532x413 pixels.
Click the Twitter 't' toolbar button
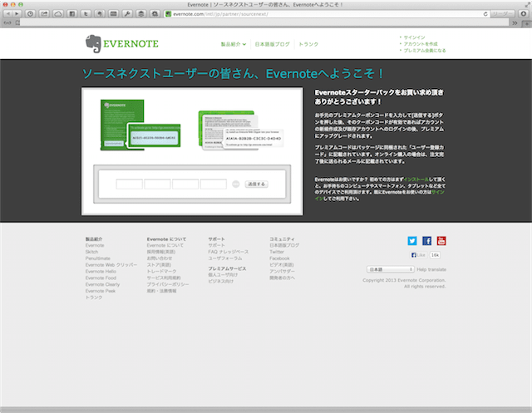coord(86,14)
